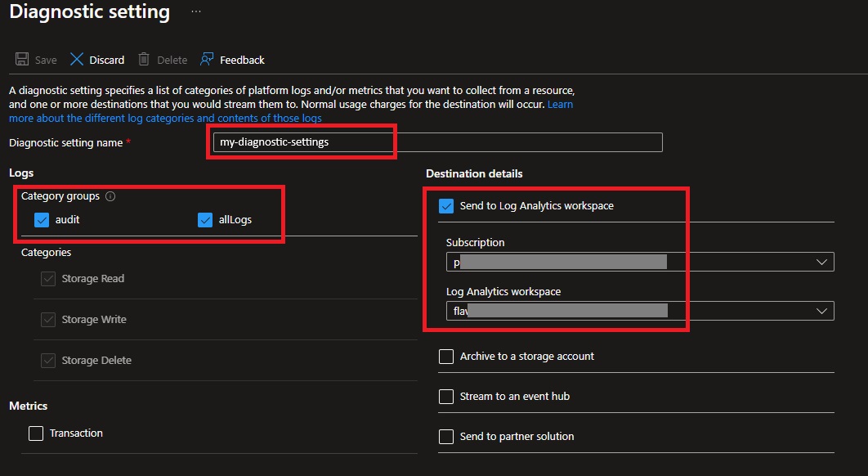Click the Delete button label
This screenshot has width=868, height=476.
172,60
